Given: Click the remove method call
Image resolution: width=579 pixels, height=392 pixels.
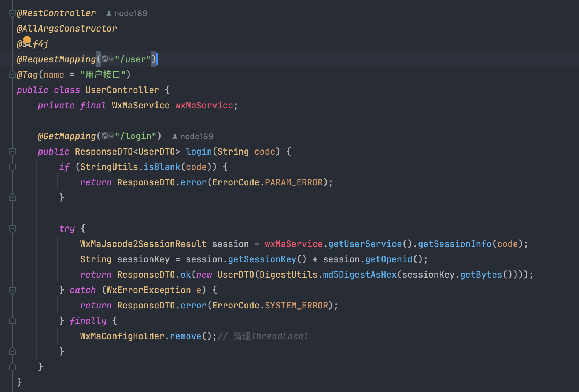Looking at the screenshot, I should (186, 336).
